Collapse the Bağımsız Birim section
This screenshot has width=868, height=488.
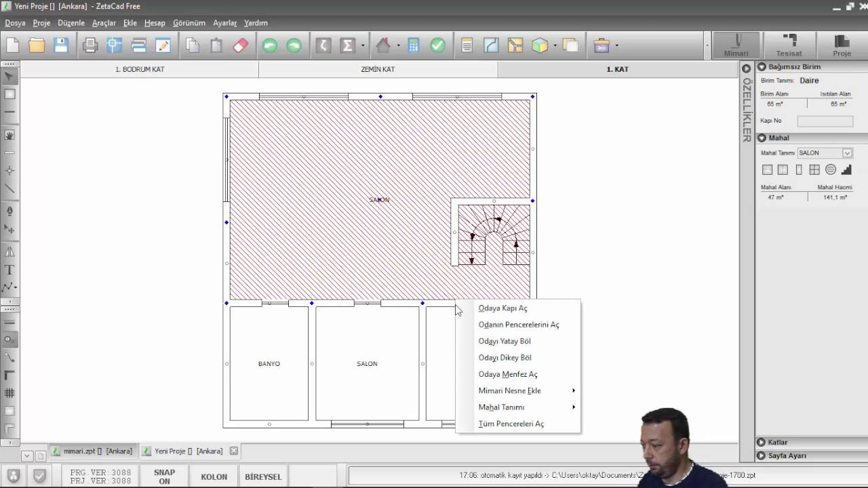[762, 67]
